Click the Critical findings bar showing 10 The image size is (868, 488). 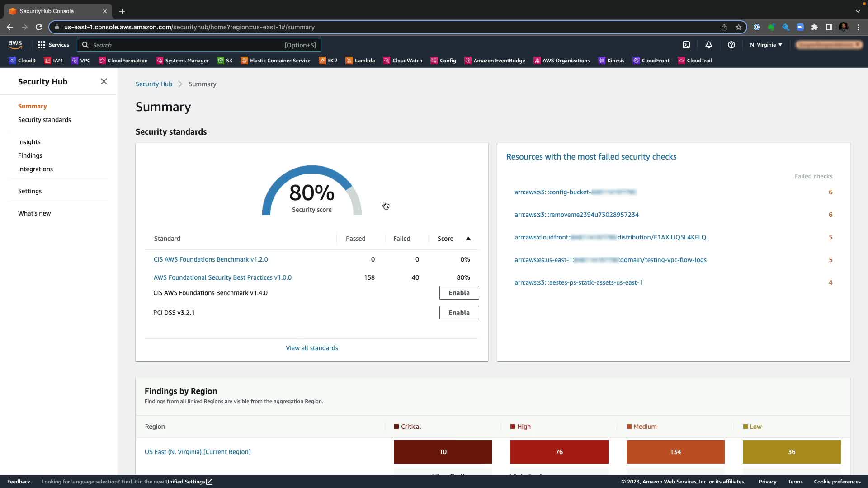[443, 452]
